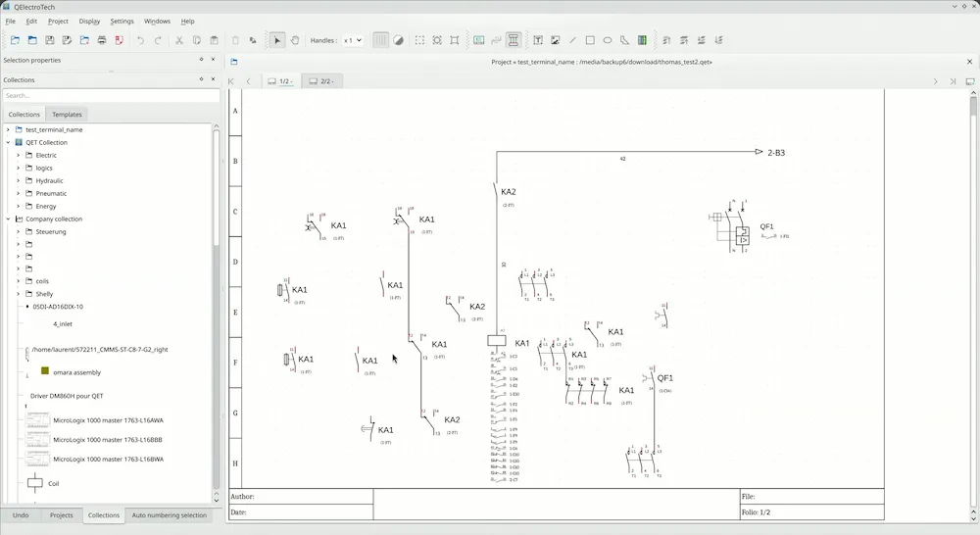The width and height of the screenshot is (980, 535).
Task: Click the collections Search field
Action: (112, 96)
